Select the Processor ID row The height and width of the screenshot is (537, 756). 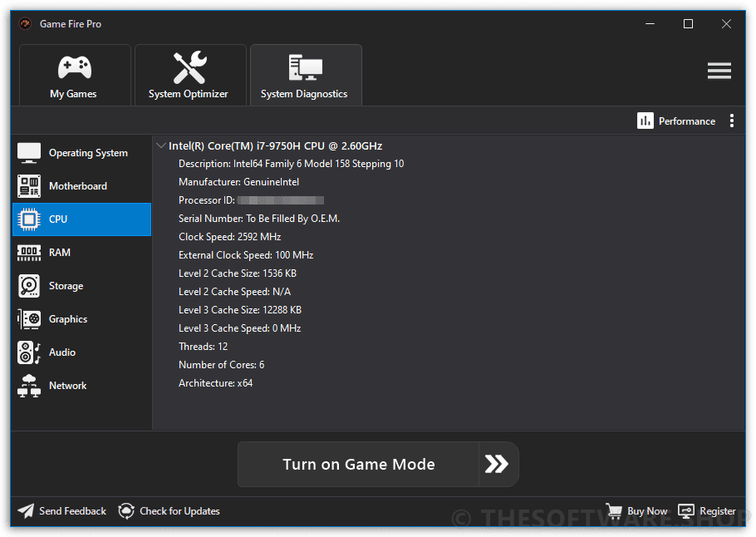pos(251,200)
